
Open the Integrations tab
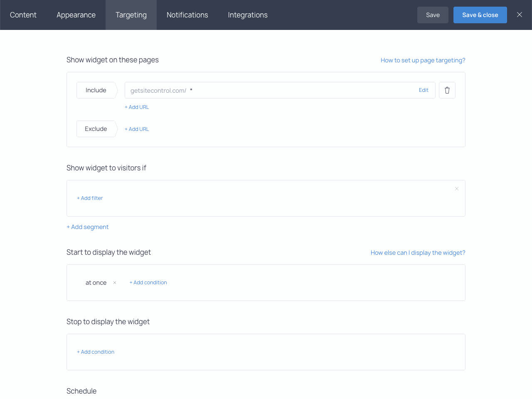pos(247,15)
